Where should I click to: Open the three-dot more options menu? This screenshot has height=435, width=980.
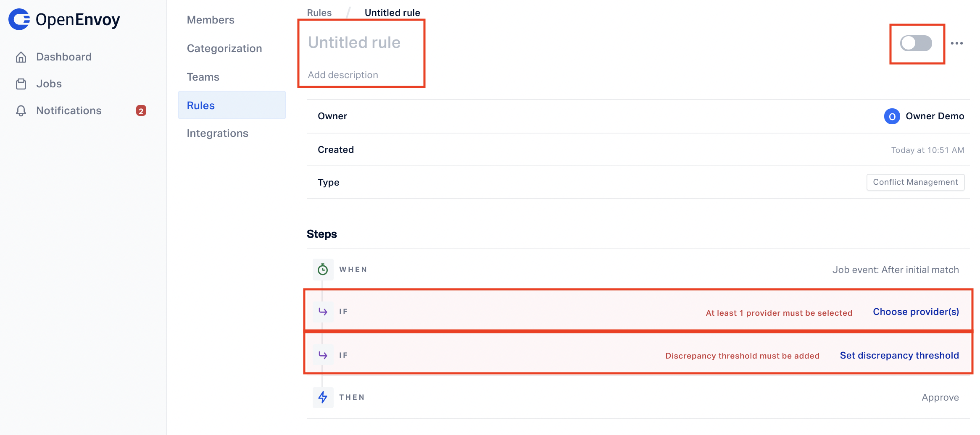coord(957,43)
